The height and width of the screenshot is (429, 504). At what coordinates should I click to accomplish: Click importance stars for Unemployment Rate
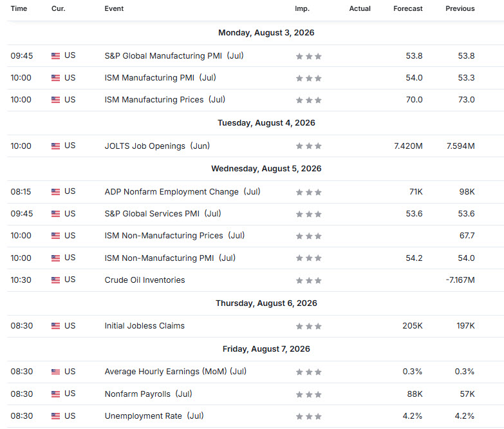click(308, 417)
